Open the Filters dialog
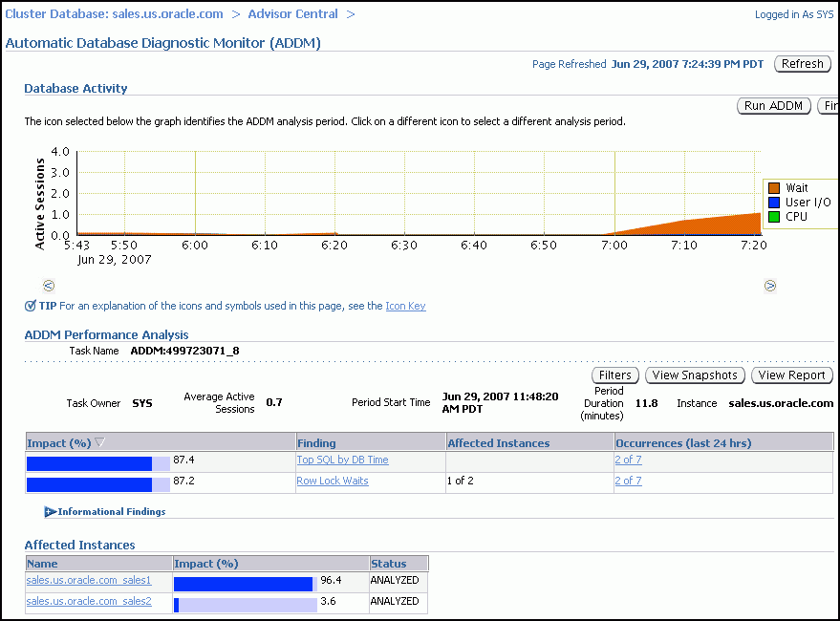Screen dimensions: 840x621 coord(614,375)
